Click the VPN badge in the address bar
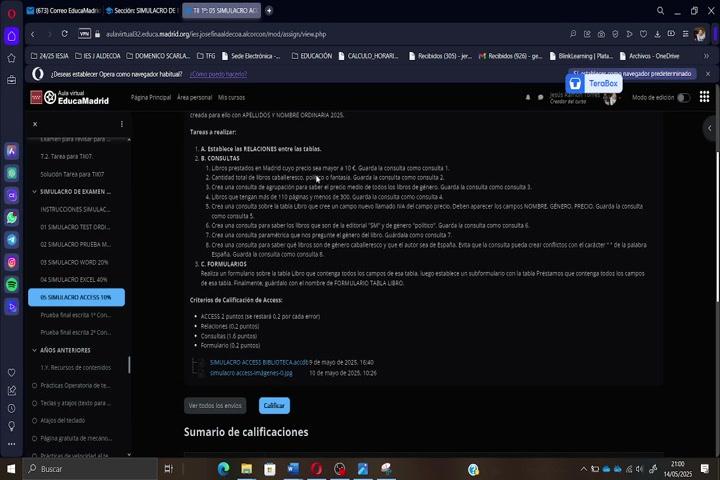Viewport: 720px width, 480px height. point(84,34)
